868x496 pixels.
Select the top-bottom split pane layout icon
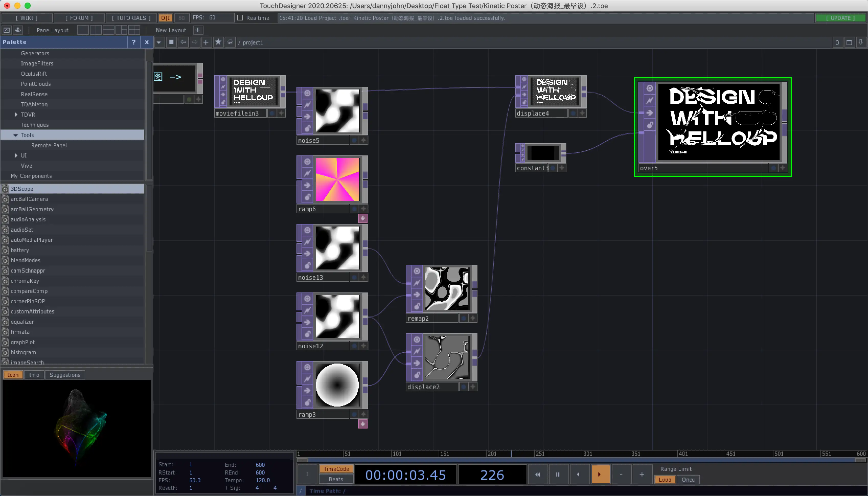tap(108, 30)
